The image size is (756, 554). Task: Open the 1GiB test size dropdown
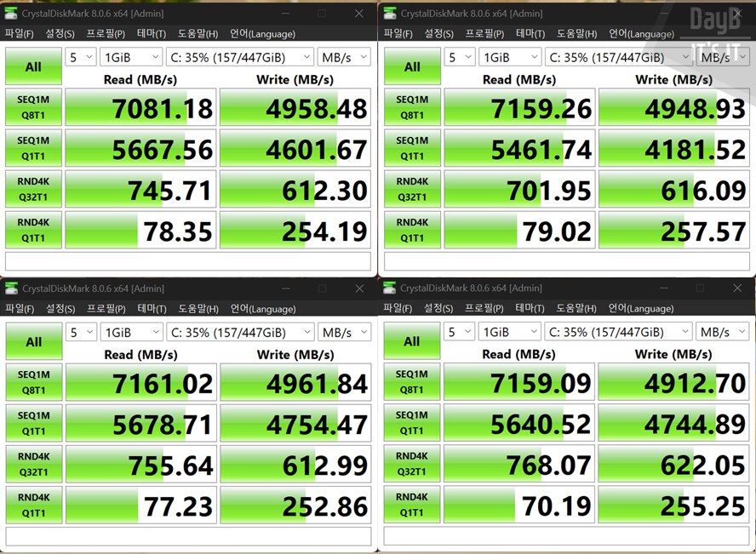[131, 56]
